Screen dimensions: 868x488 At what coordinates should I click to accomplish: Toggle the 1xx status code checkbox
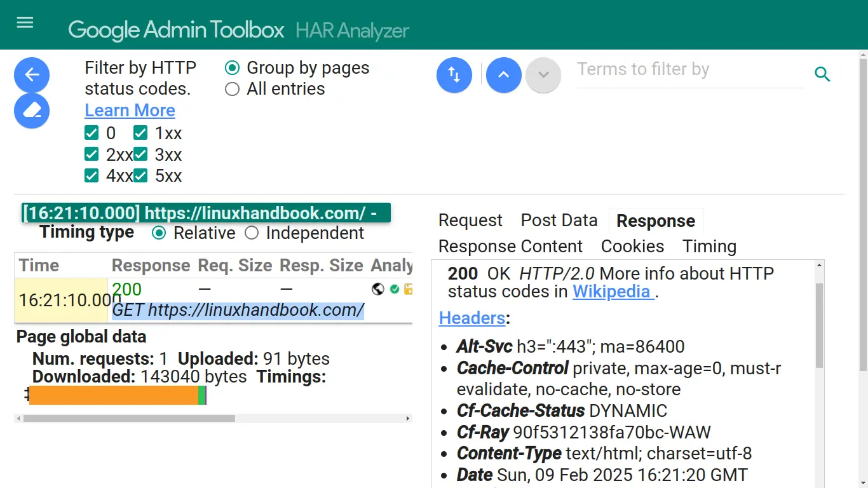click(140, 133)
